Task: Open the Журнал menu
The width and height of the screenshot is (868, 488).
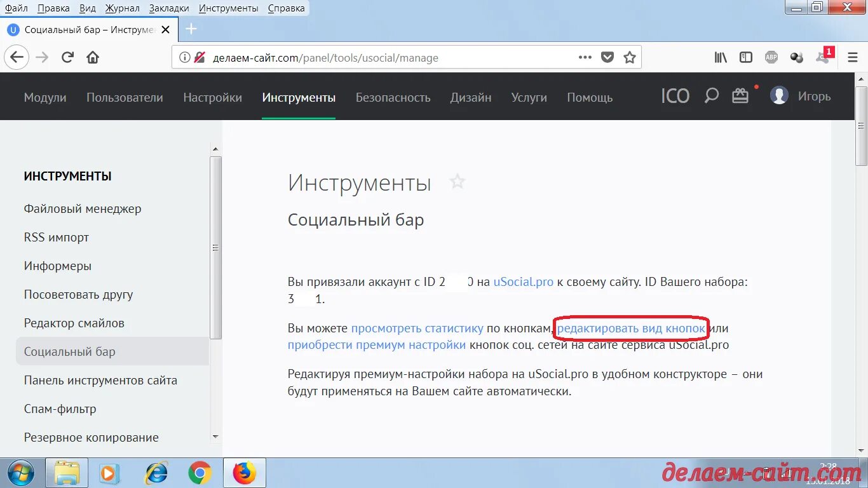Action: coord(122,8)
